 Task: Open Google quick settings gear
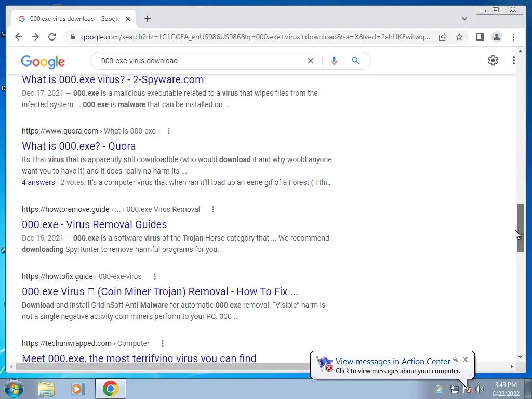point(493,60)
